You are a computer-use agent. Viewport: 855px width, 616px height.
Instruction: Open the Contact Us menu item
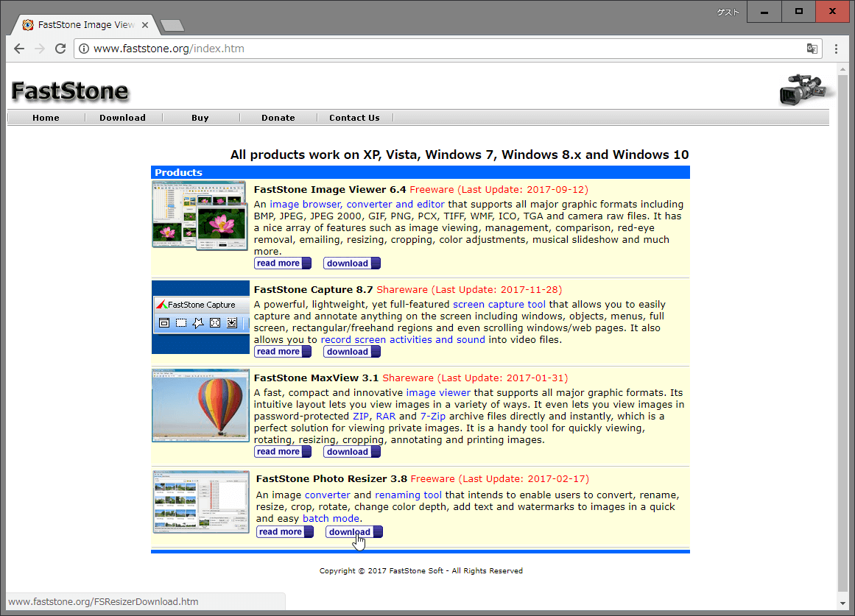(354, 118)
